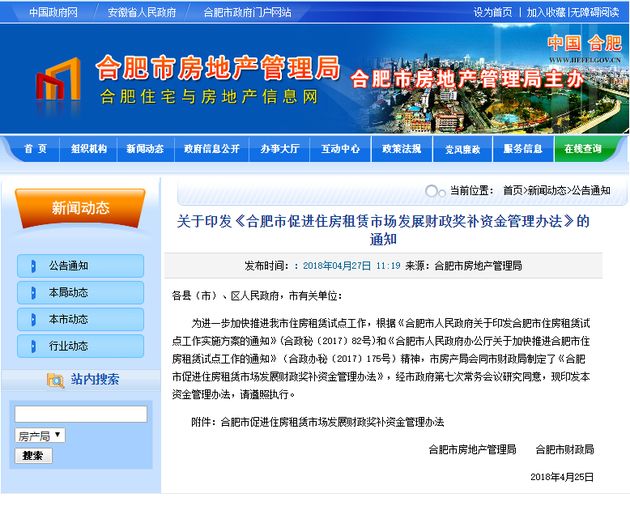
Task: Click the arrow icon beside 本局动态
Action: coord(34,293)
